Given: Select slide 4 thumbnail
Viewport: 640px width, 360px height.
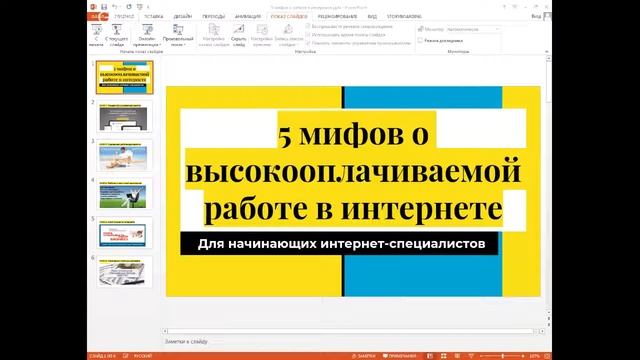Looking at the screenshot, I should [x=124, y=194].
